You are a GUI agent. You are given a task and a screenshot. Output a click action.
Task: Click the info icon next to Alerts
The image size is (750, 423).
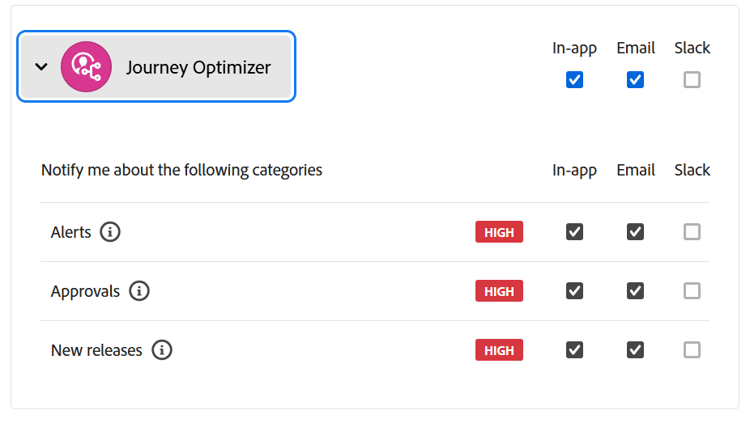(x=111, y=232)
